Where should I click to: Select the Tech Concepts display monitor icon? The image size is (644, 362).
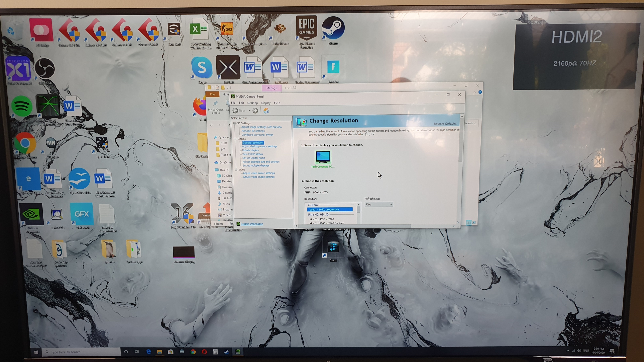(x=323, y=157)
